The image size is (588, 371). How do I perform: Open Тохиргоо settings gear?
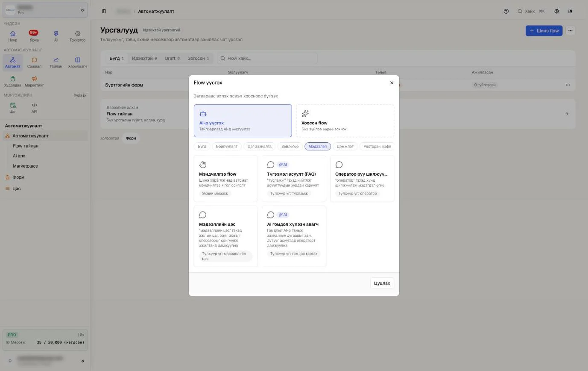click(77, 36)
